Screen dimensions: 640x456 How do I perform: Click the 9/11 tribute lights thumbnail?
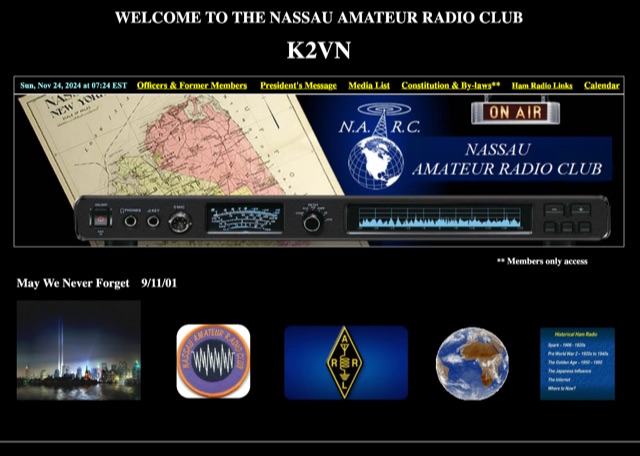point(79,350)
